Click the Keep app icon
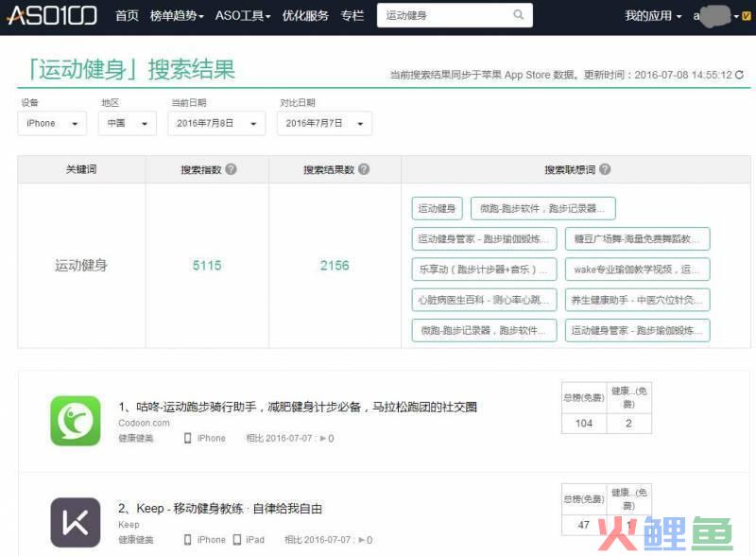The image size is (756, 556). [76, 523]
